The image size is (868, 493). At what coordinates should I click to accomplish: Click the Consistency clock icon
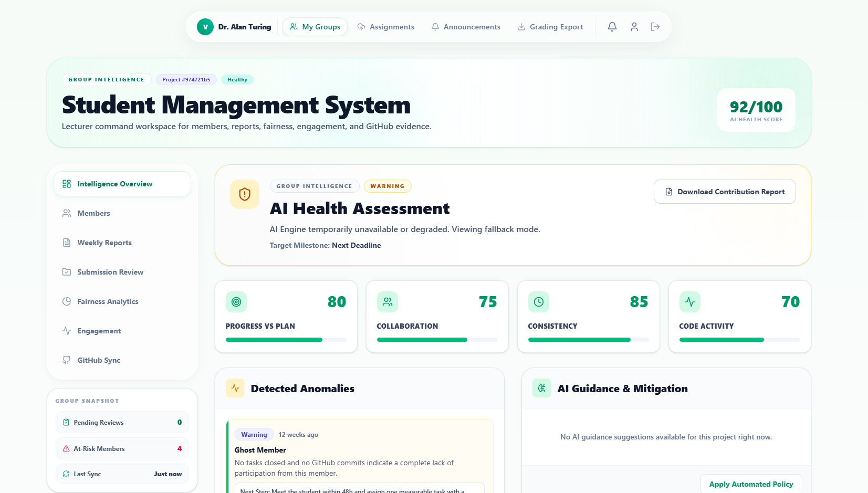click(x=539, y=302)
